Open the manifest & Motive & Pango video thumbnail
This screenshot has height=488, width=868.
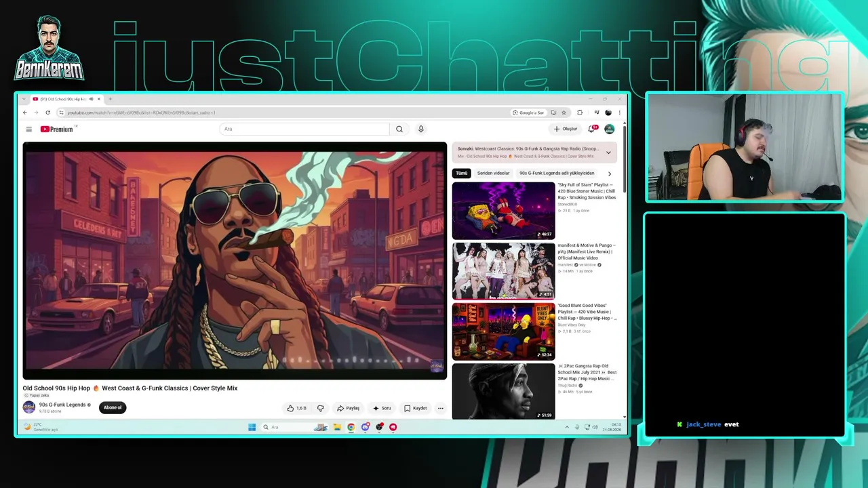click(x=503, y=271)
